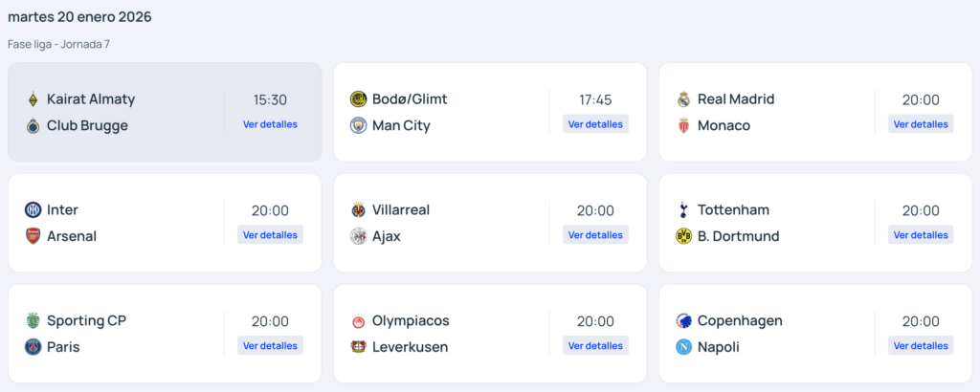Click the Club Brugge team logo
980x392 pixels.
pos(33,125)
